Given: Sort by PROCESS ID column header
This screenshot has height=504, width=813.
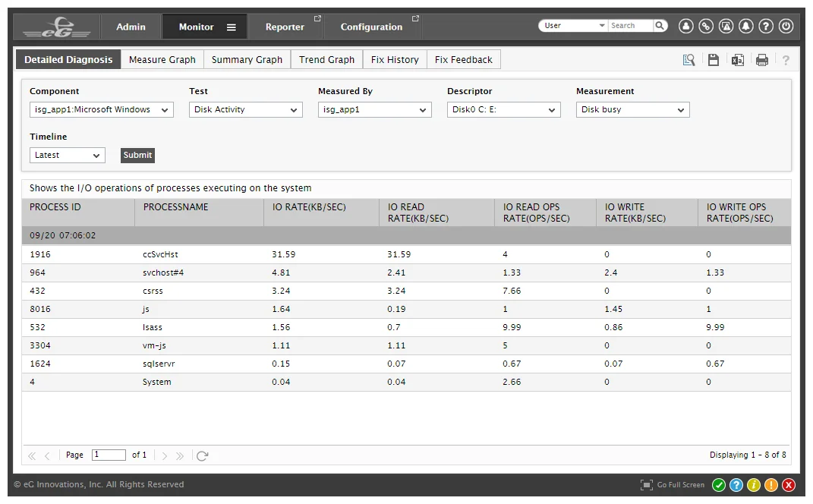Looking at the screenshot, I should point(77,213).
